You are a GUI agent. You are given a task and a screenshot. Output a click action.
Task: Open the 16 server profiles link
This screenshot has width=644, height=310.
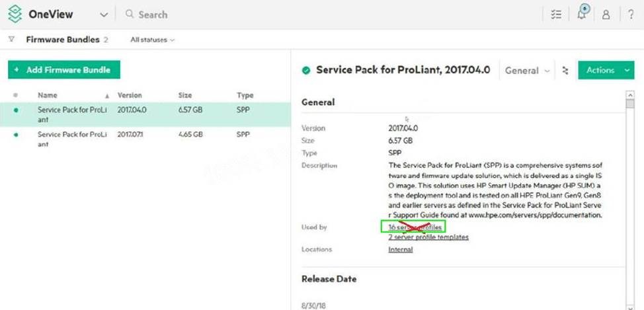pos(415,227)
